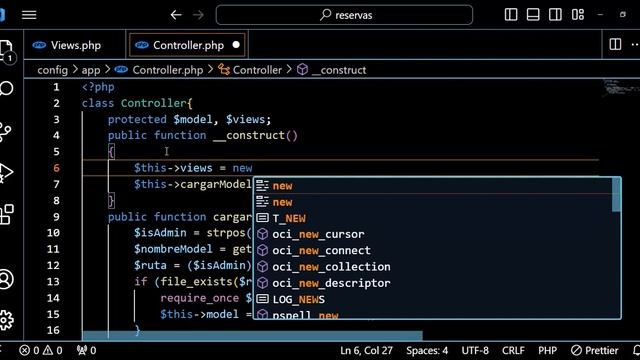Screen dimensions: 640x360
Task: Open the Source Control view
Action: tap(5, 131)
